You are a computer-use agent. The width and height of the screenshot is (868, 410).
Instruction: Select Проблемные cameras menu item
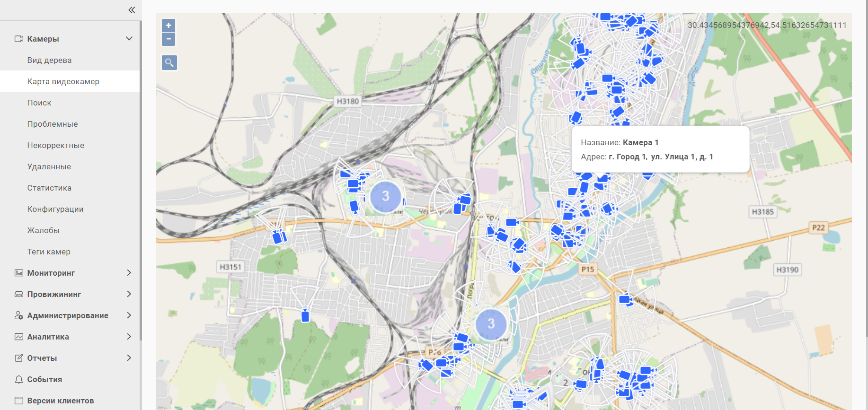pos(53,124)
